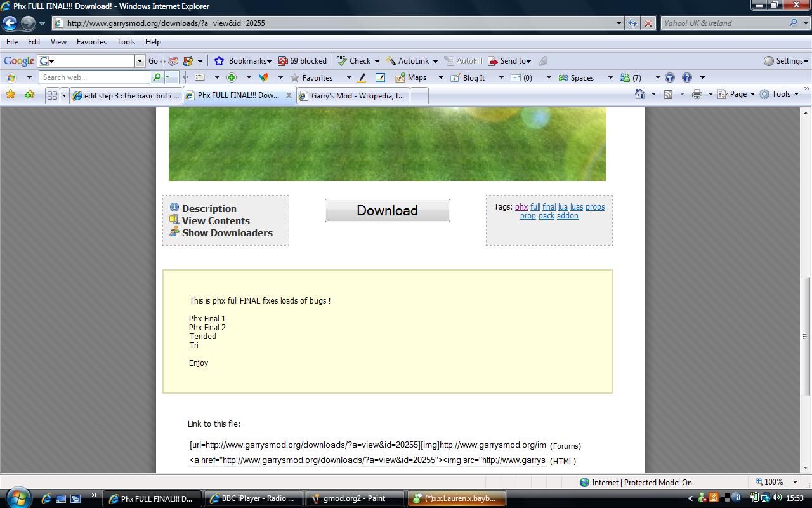Click the Send to icon
Image resolution: width=812 pixels, height=508 pixels.
click(x=493, y=61)
